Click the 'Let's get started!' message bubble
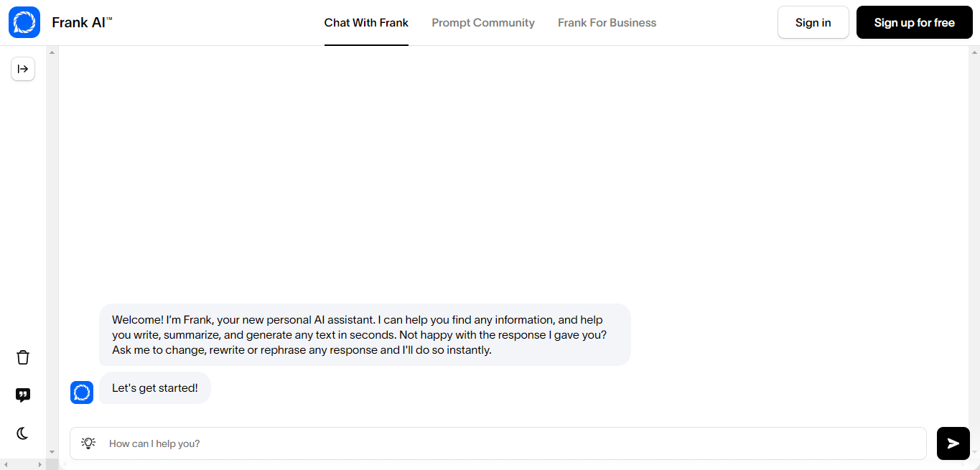 [x=155, y=388]
